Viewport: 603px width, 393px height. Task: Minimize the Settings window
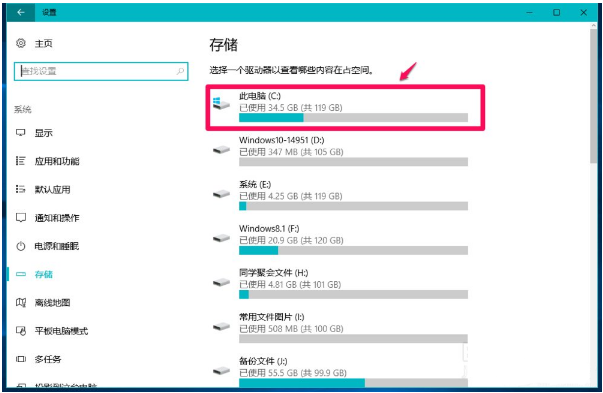tap(530, 12)
